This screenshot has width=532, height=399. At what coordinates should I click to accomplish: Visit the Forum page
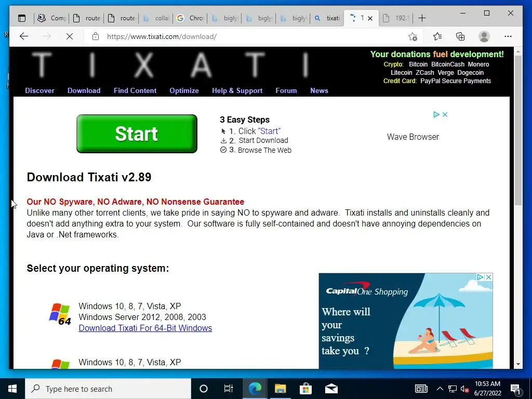pos(286,90)
